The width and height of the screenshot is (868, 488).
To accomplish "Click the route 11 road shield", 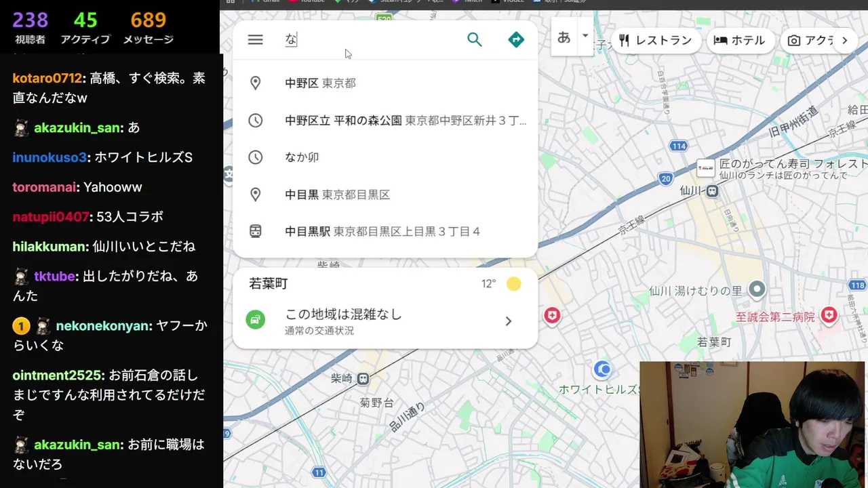I will point(319,472).
